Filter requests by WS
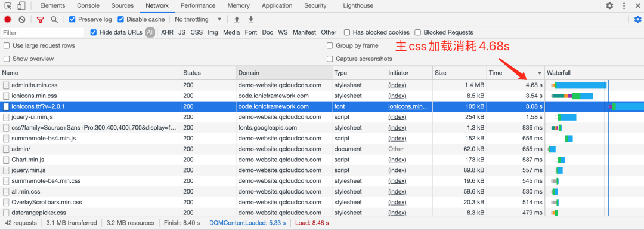The image size is (644, 230). tap(283, 32)
